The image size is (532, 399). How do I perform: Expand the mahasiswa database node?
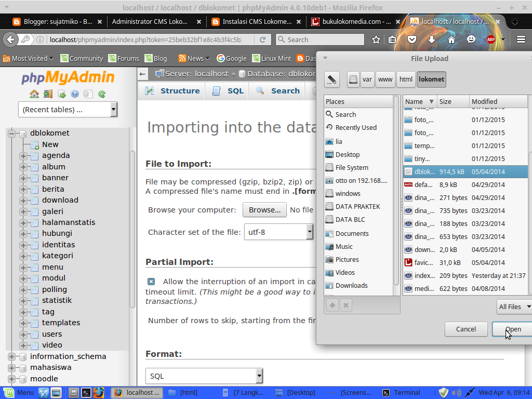11,368
